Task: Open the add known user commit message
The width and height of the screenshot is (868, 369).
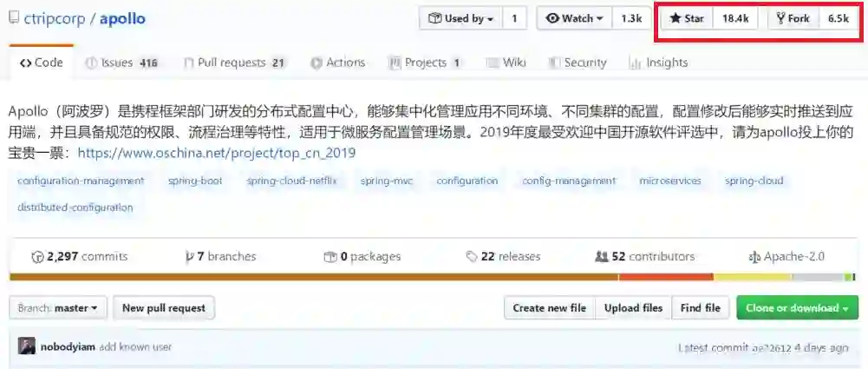Action: tap(135, 347)
